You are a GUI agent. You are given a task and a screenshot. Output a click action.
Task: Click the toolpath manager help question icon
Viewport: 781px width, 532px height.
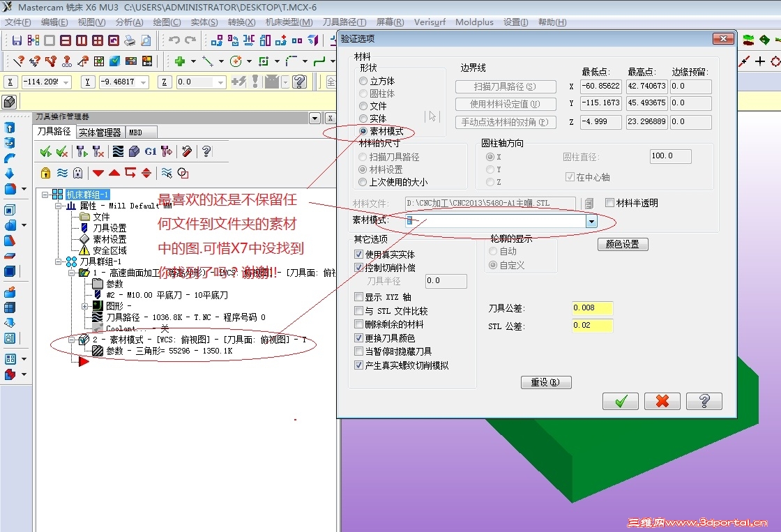(x=206, y=151)
